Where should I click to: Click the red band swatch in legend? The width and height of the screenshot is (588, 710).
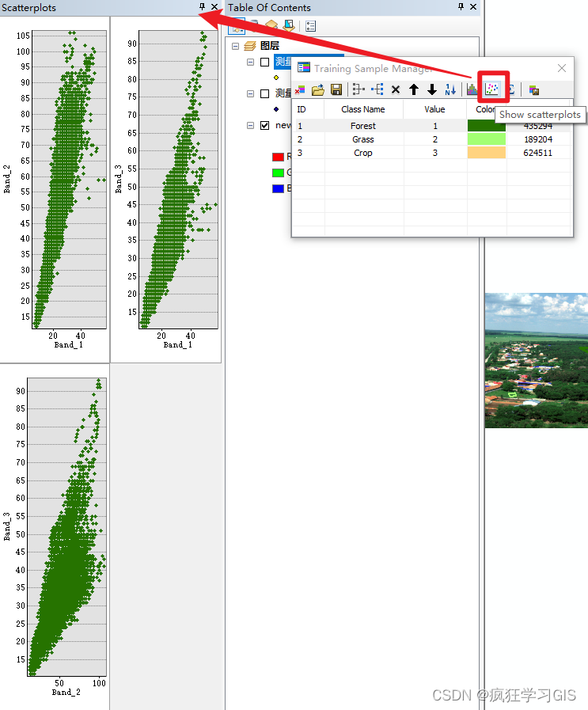coord(278,158)
